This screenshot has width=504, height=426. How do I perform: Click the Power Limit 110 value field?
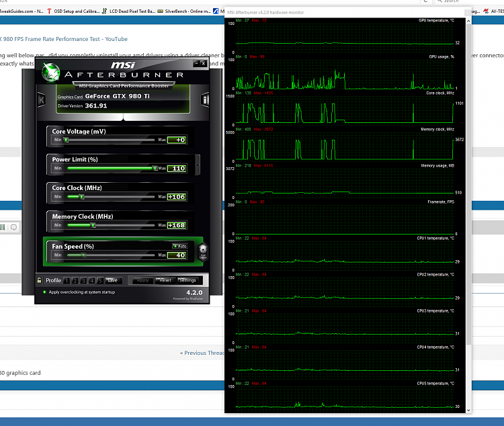(x=177, y=169)
